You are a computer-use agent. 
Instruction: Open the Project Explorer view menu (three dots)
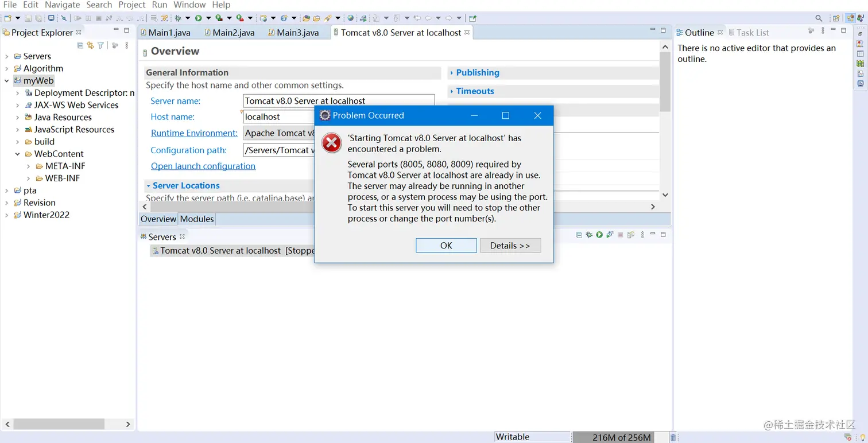click(127, 45)
